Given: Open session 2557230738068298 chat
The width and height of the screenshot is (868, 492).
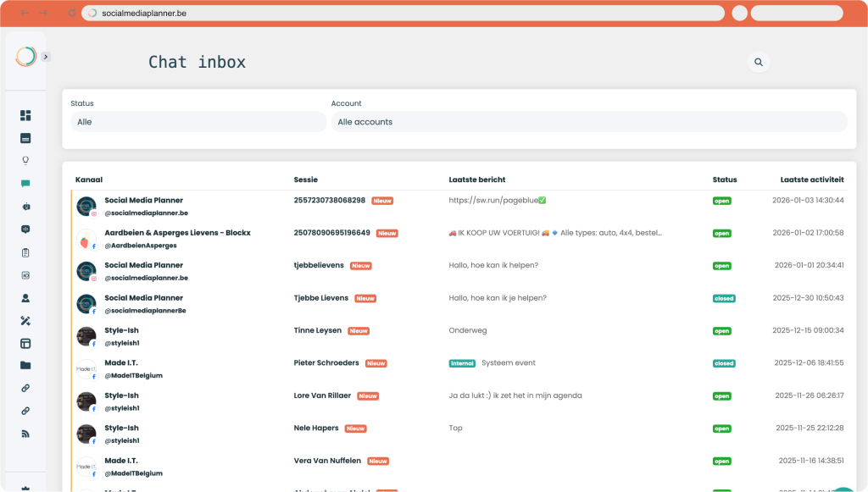Looking at the screenshot, I should (x=330, y=201).
